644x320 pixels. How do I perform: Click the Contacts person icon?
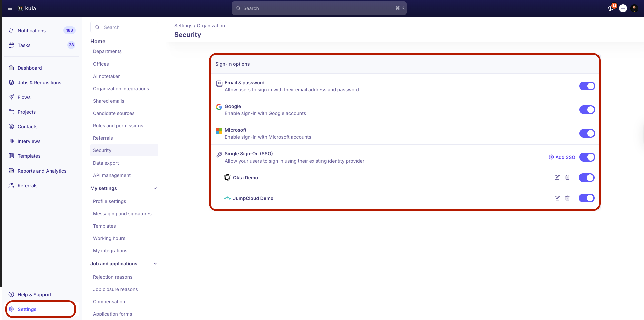coord(11,126)
